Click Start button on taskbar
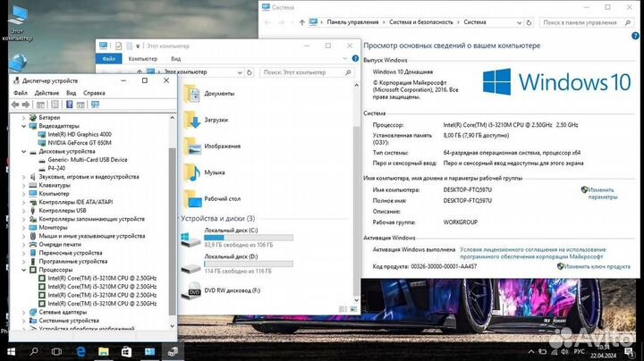 point(11,351)
